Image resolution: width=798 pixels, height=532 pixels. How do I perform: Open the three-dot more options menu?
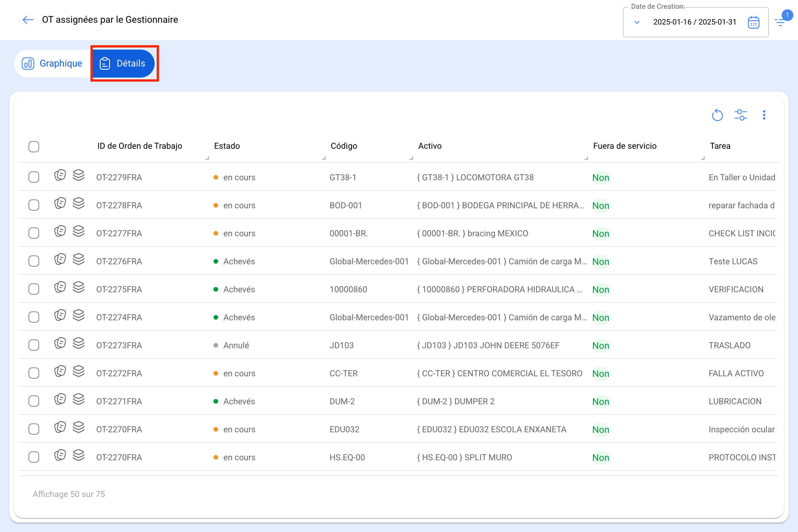coord(764,115)
